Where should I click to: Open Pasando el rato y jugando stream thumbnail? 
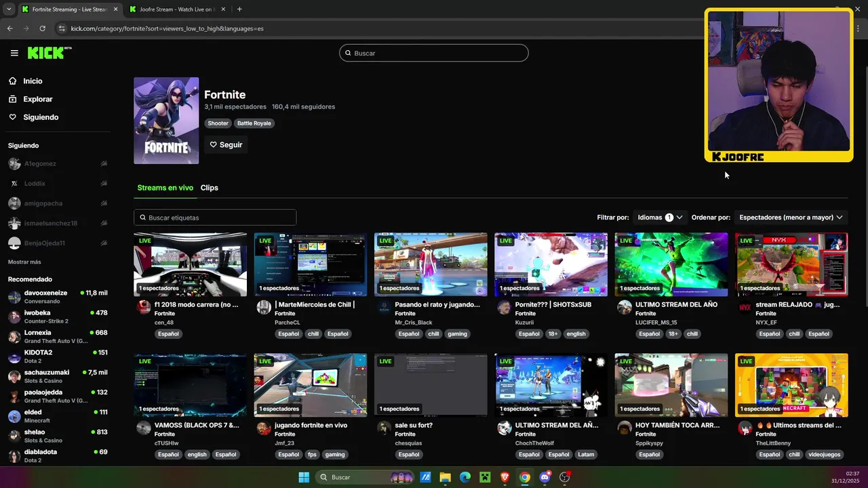431,264
